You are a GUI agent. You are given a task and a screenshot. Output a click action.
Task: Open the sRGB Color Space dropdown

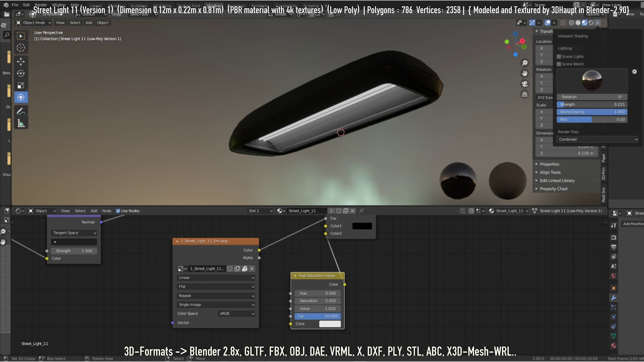pyautogui.click(x=236, y=314)
